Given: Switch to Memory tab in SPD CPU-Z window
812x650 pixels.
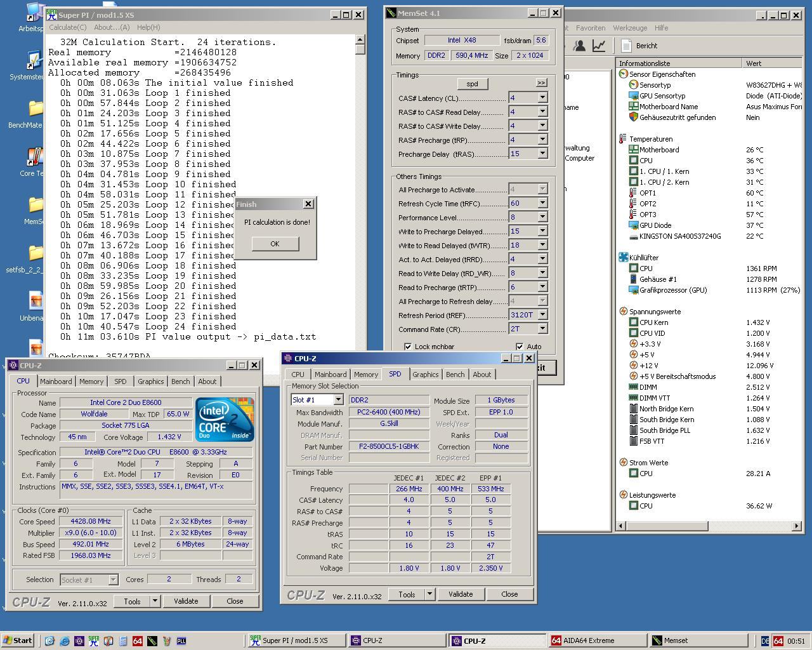Looking at the screenshot, I should coord(366,375).
